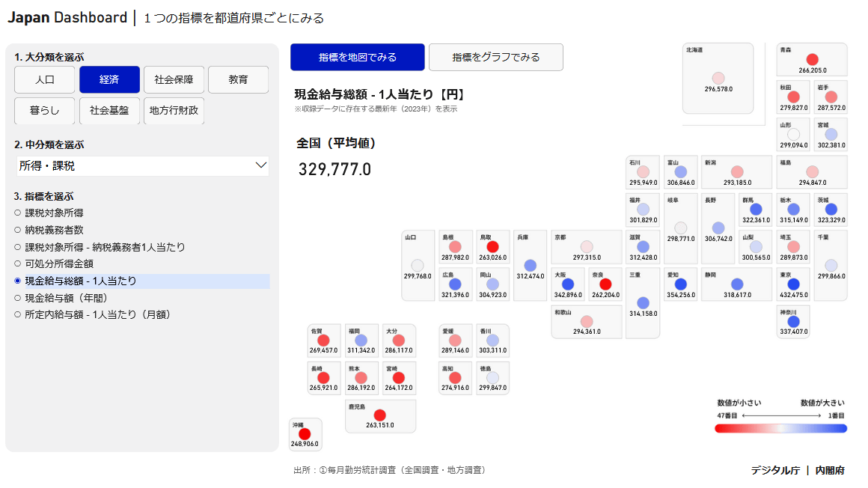Click the 新潟 prefecture tile
The height and width of the screenshot is (488, 868).
pos(737,172)
